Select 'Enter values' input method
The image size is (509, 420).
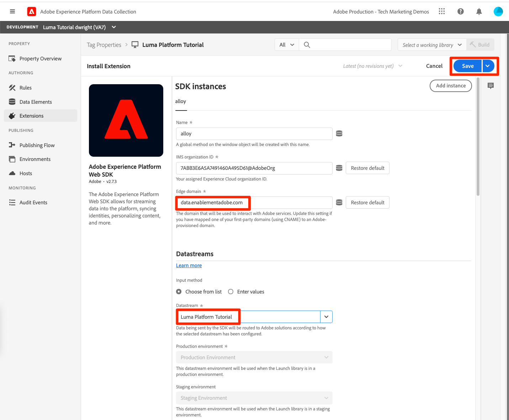click(x=231, y=292)
